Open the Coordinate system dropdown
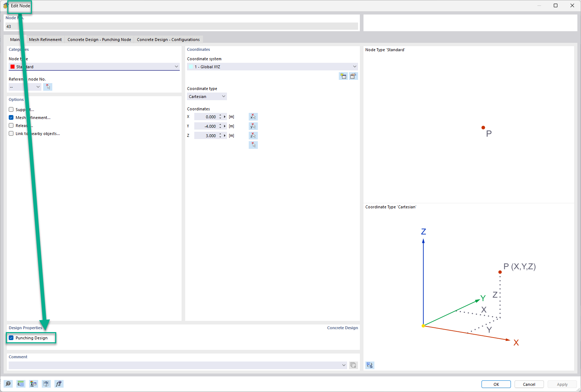The width and height of the screenshot is (581, 392). 354,66
